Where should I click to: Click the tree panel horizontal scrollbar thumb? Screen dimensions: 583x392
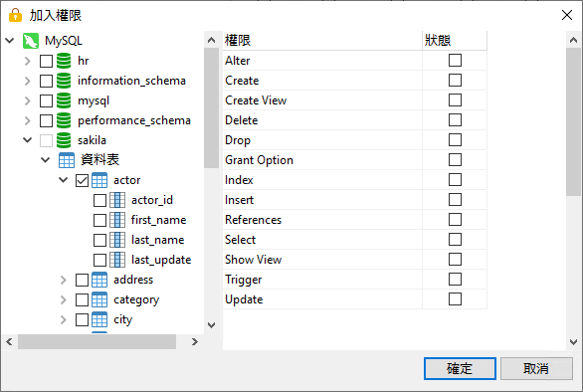coord(97,342)
